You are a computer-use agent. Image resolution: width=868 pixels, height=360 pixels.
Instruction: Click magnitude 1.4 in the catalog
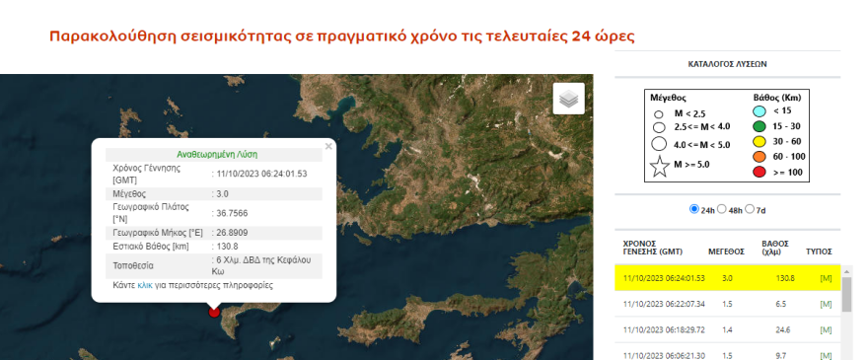coord(727,329)
